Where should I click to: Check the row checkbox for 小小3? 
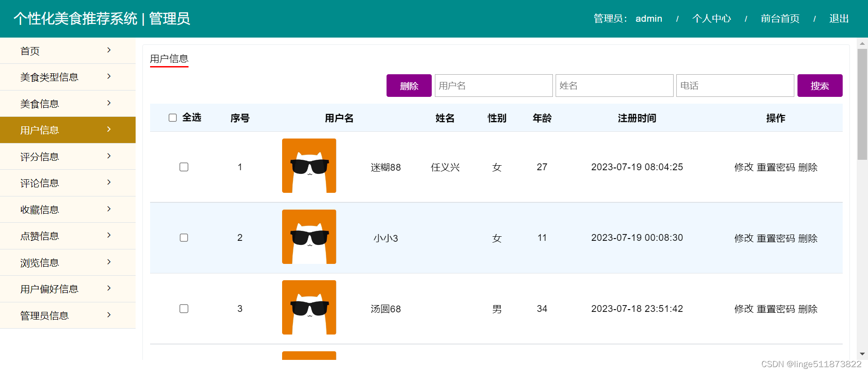pyautogui.click(x=184, y=238)
